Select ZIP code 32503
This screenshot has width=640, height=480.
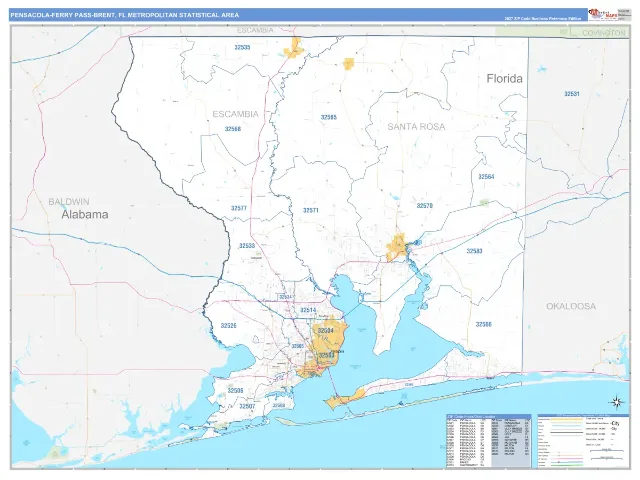[327, 356]
